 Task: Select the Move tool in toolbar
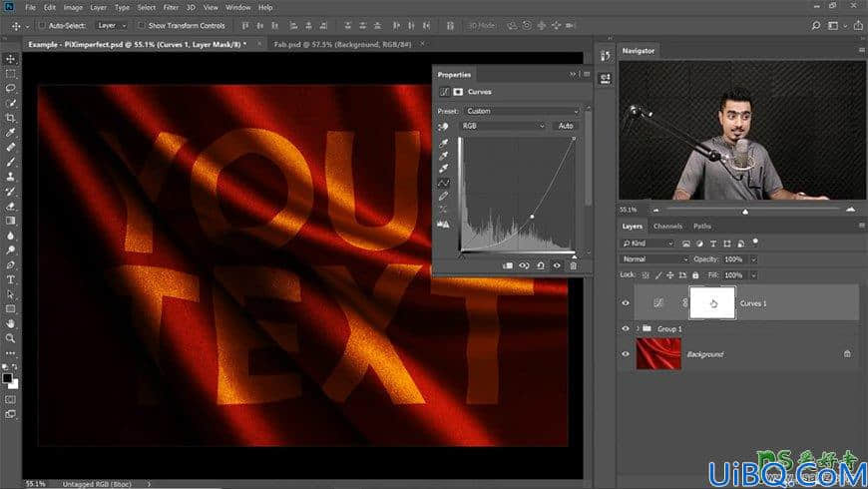[11, 59]
